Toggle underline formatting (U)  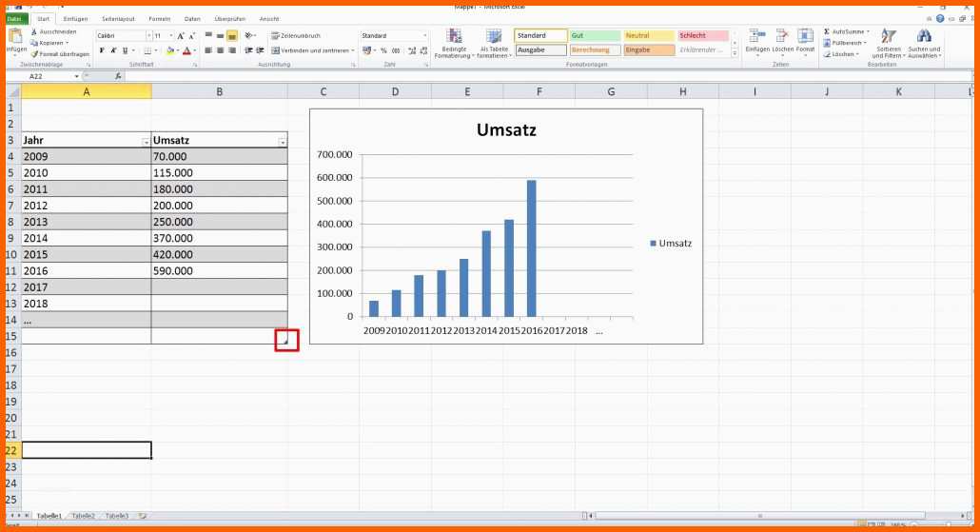pyautogui.click(x=125, y=50)
